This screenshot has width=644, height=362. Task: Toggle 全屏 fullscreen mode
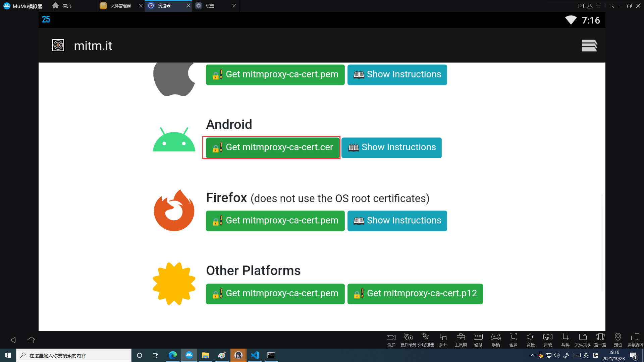(513, 340)
